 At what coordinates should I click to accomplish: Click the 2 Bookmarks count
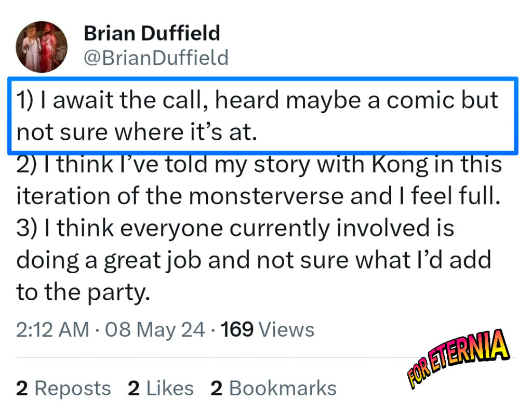273,388
